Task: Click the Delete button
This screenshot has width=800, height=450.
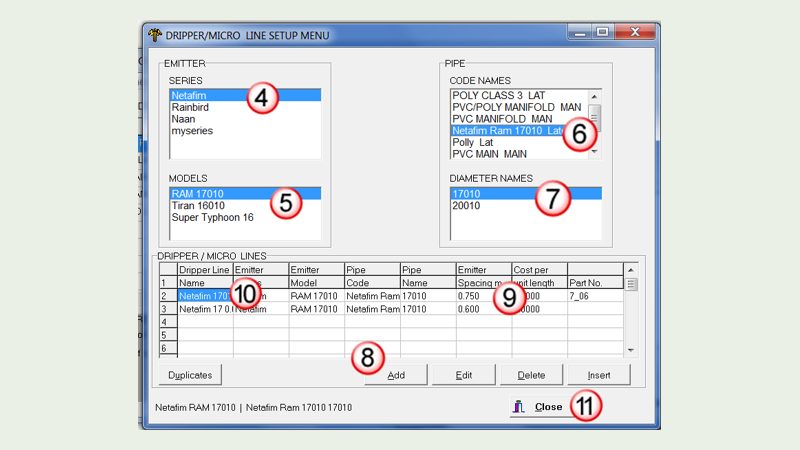Action: pyautogui.click(x=531, y=375)
